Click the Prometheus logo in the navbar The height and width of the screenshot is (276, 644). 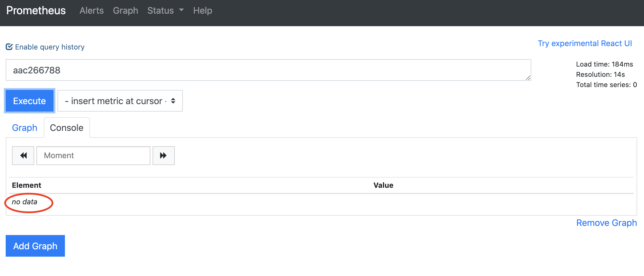tap(35, 10)
